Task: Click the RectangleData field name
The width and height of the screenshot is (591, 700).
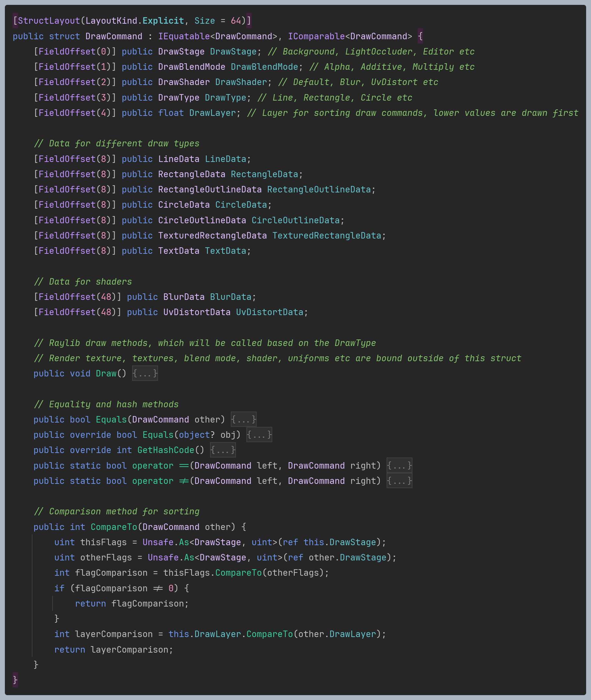Action: point(264,174)
